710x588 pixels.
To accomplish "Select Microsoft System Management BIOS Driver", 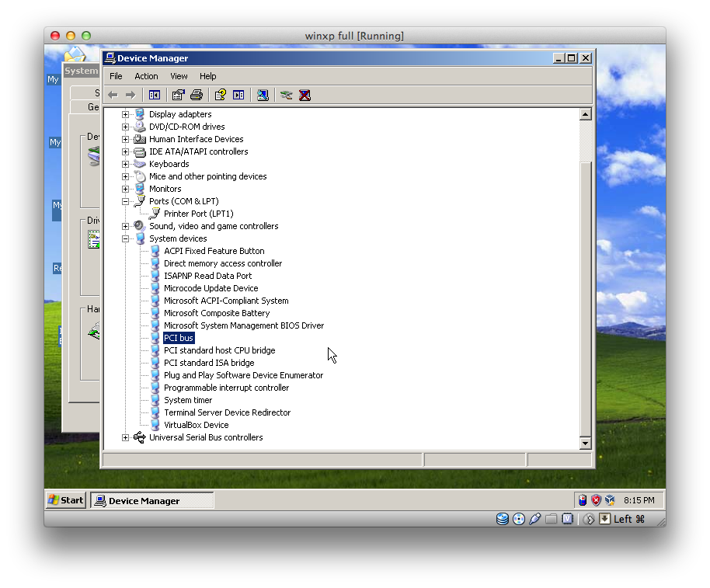I will coord(244,326).
